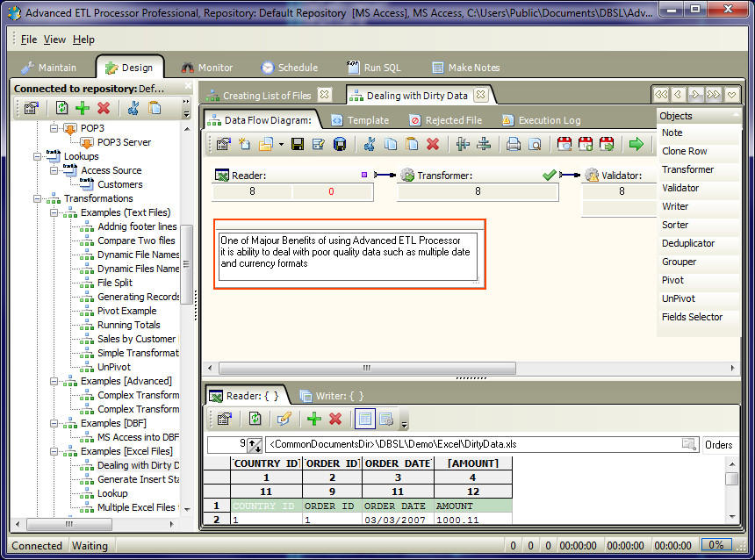Click the green plus in Reader toolbar

pos(314,419)
